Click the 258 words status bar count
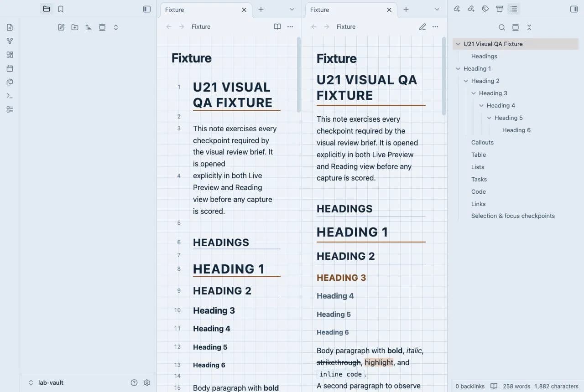This screenshot has width=584, height=392. click(516, 386)
